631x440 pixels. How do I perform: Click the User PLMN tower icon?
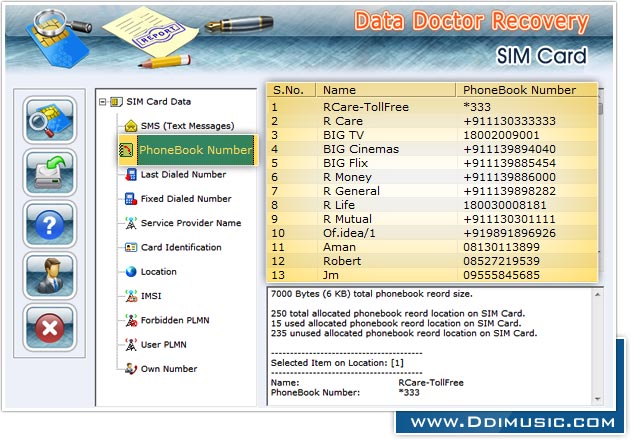coord(131,345)
